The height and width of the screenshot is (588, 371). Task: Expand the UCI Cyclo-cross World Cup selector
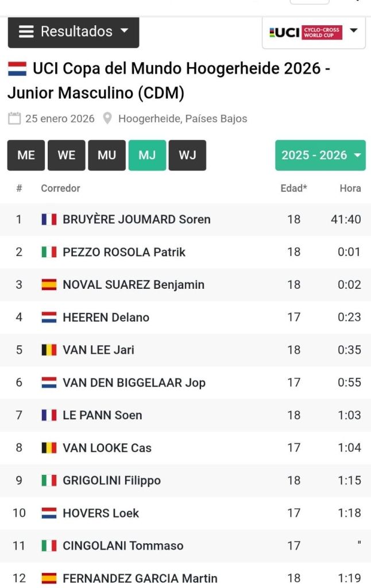tap(314, 32)
